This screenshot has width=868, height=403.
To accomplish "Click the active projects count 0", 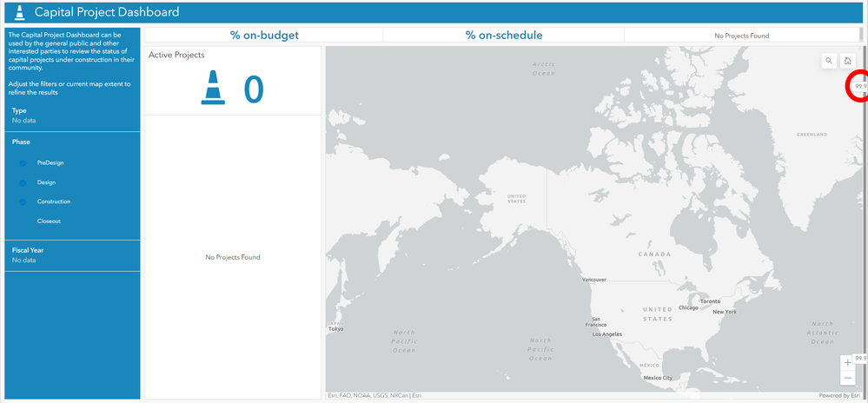I will (254, 89).
